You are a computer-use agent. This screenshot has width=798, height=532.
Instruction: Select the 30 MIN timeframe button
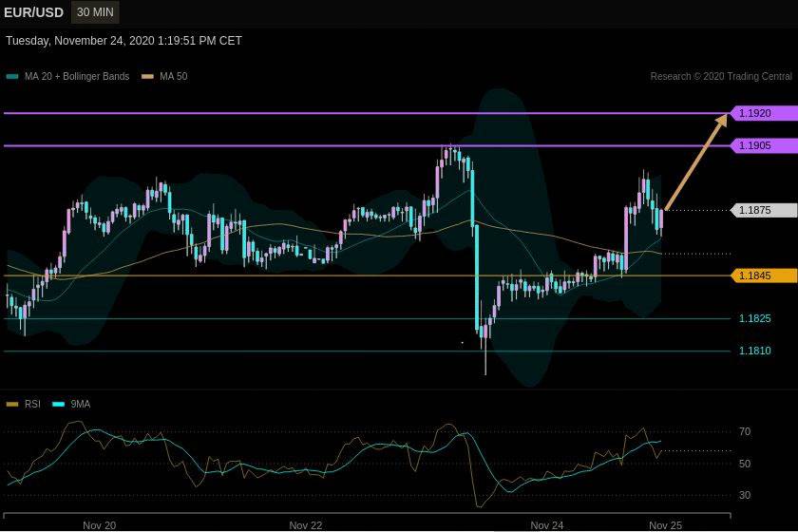95,12
